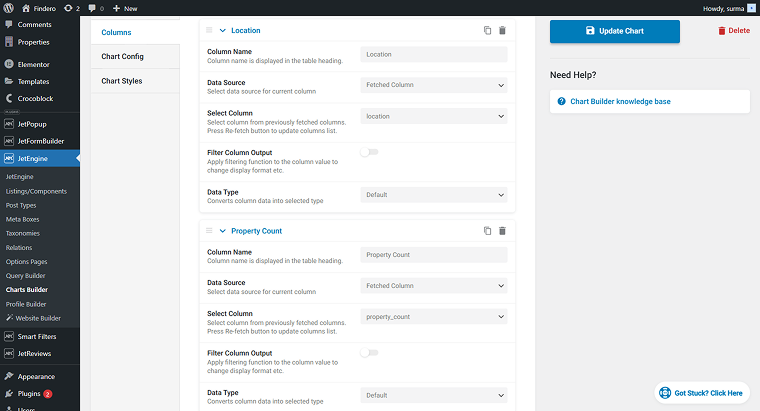Open Query Builder submenu item

pos(26,275)
